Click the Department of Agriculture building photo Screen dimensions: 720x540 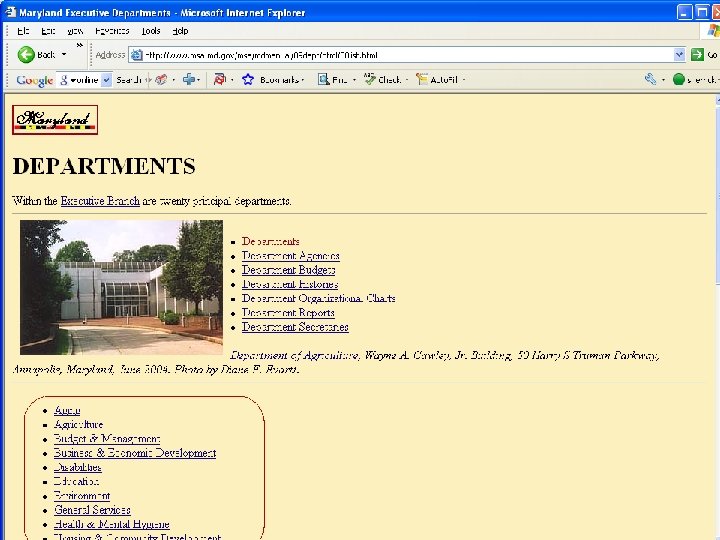tap(121, 287)
